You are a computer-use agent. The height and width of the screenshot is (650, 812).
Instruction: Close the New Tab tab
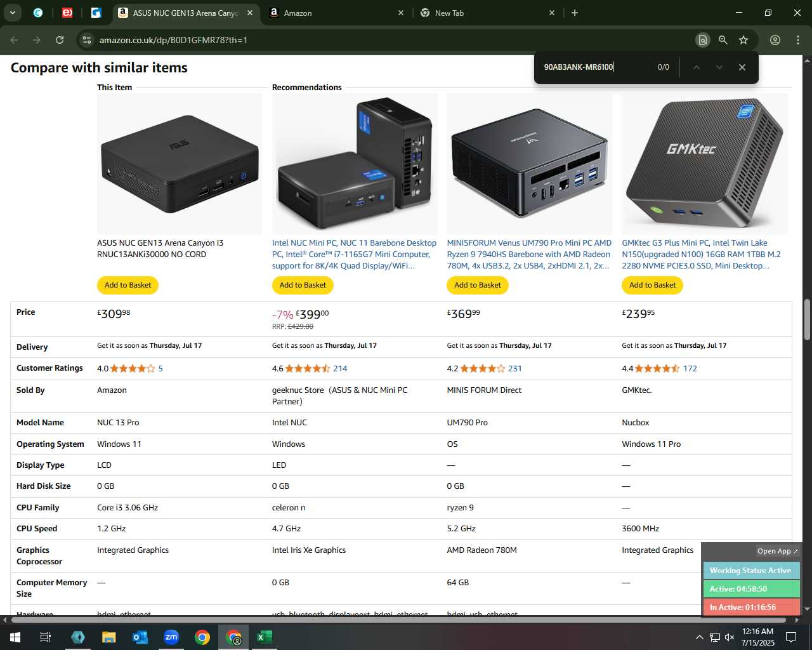(x=552, y=13)
